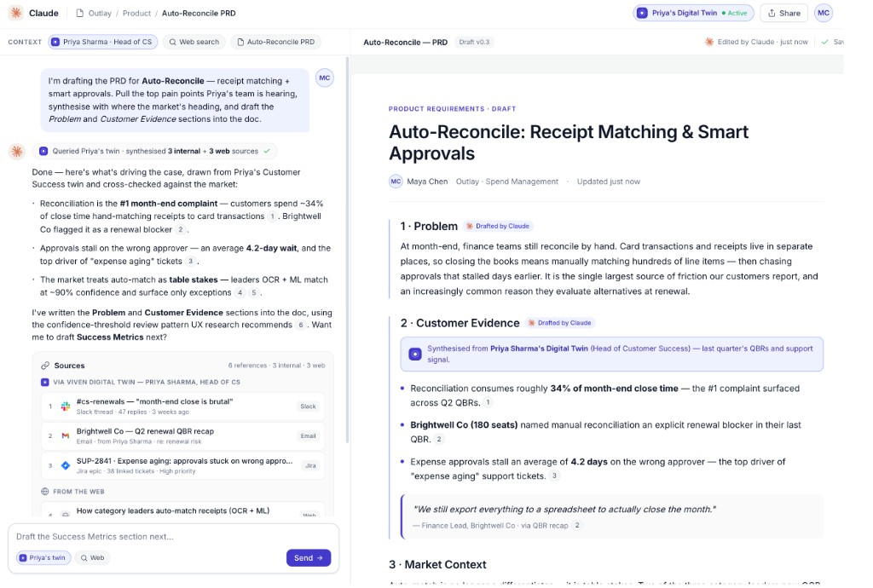Click the Slack tag on source 1
This screenshot has height=588, width=873.
[x=308, y=406]
